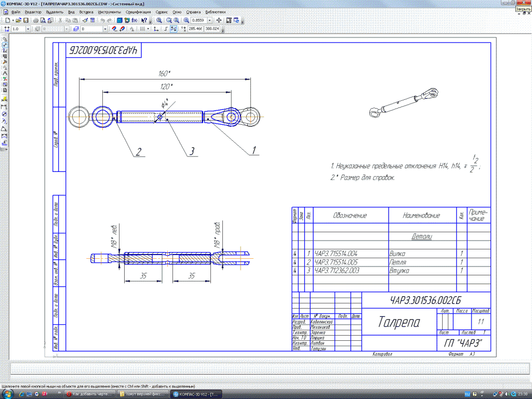Image resolution: width=532 pixels, height=399 pixels.
Task: Click the zoom scale value field 0.8559
Action: [198, 20]
